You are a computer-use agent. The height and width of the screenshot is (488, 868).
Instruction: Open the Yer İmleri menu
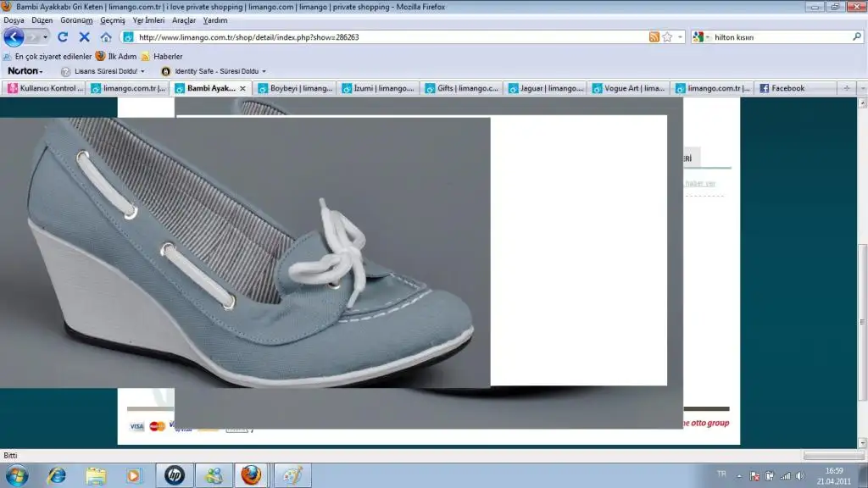coord(148,19)
